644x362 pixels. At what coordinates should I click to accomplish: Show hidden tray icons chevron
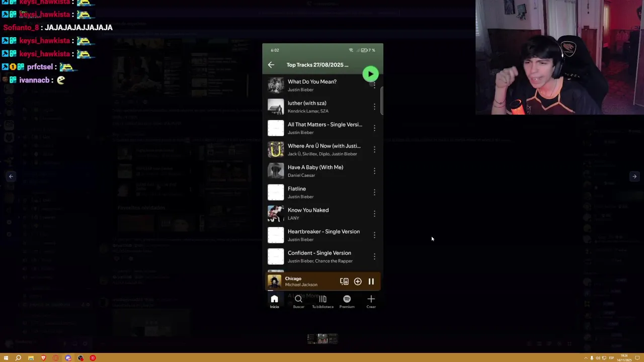[586, 358]
